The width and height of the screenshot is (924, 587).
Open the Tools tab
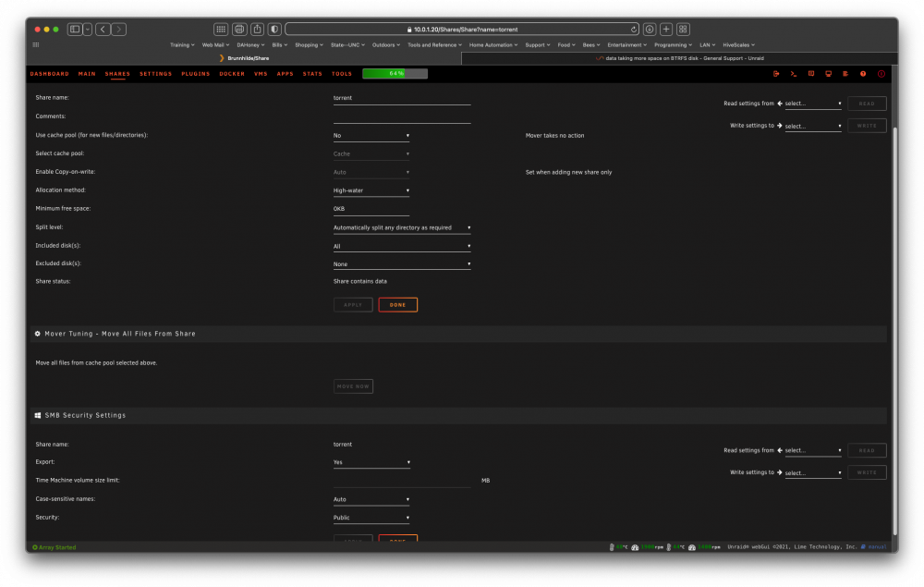click(x=342, y=74)
